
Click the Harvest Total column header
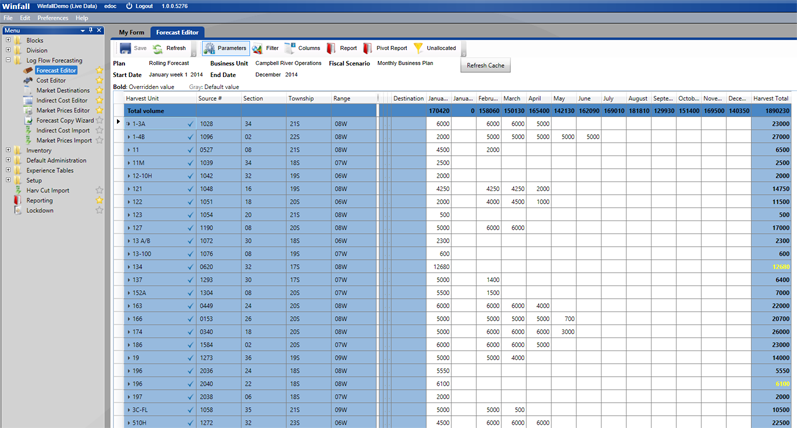771,99
